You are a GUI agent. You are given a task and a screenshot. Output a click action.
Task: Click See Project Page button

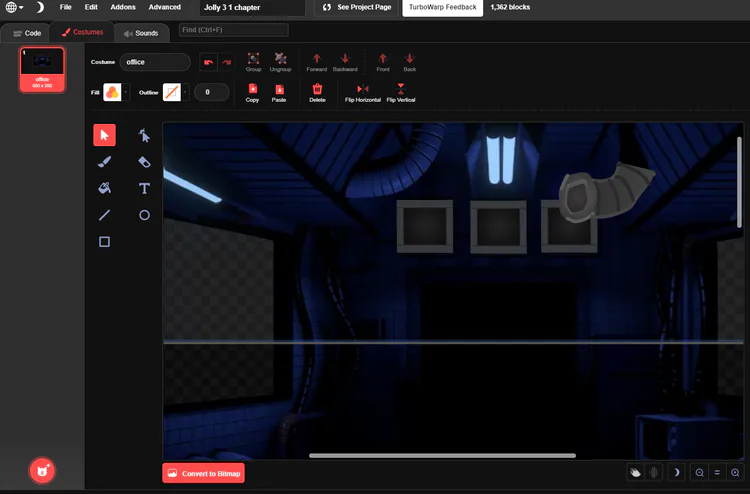[x=357, y=7]
